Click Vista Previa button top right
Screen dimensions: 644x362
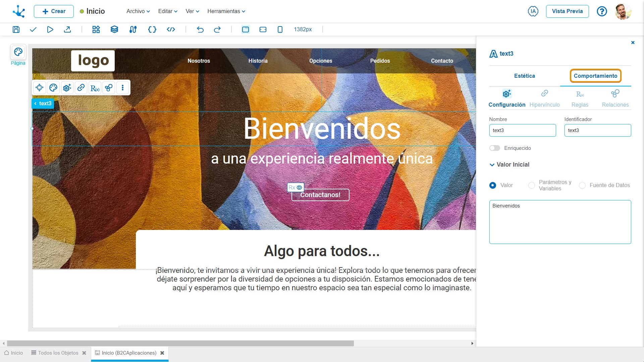click(568, 11)
